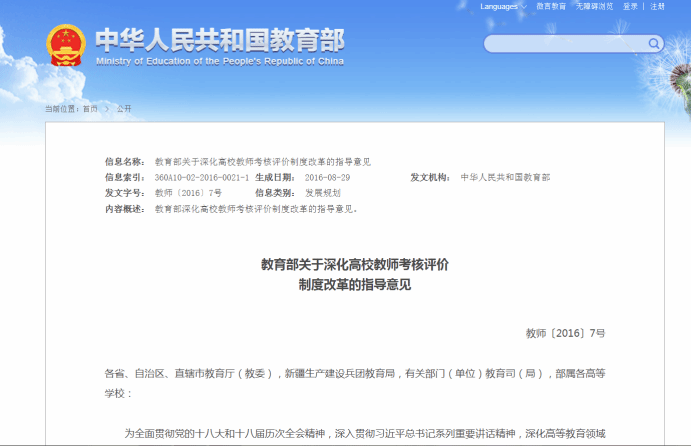
Task: Select the creation date 2016-08-29
Action: (327, 177)
